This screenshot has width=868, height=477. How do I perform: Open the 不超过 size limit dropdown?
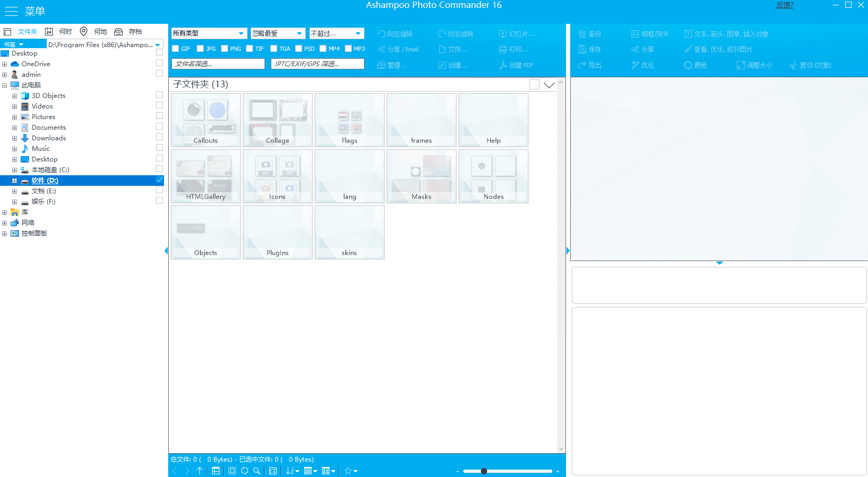pos(336,33)
